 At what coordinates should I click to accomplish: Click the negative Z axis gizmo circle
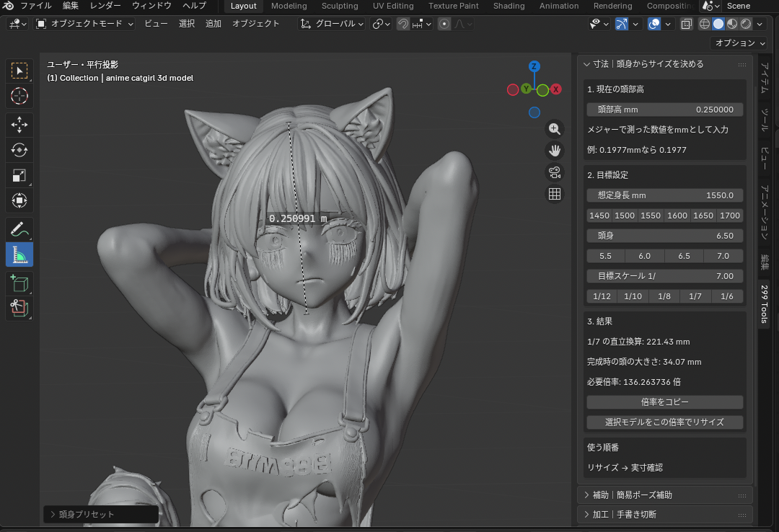pyautogui.click(x=534, y=112)
